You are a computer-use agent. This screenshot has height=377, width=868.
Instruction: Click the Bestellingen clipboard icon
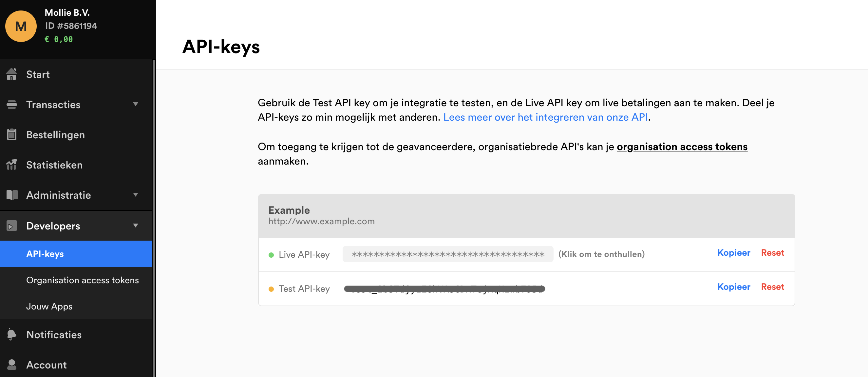[11, 134]
